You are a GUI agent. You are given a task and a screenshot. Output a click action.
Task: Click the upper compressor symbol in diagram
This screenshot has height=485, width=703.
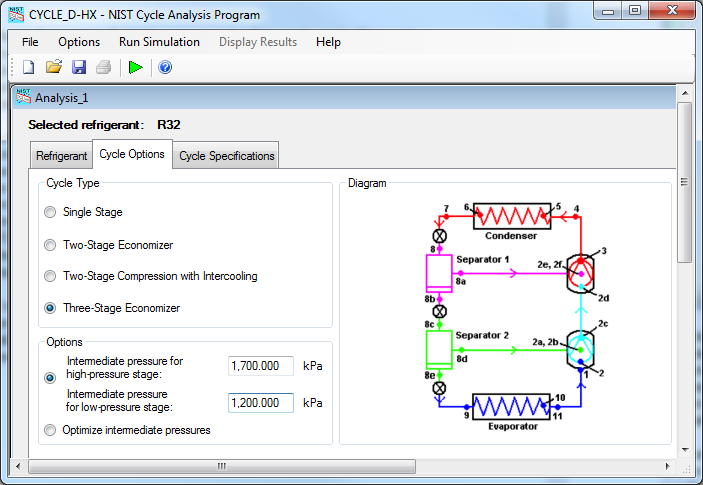[x=581, y=274]
